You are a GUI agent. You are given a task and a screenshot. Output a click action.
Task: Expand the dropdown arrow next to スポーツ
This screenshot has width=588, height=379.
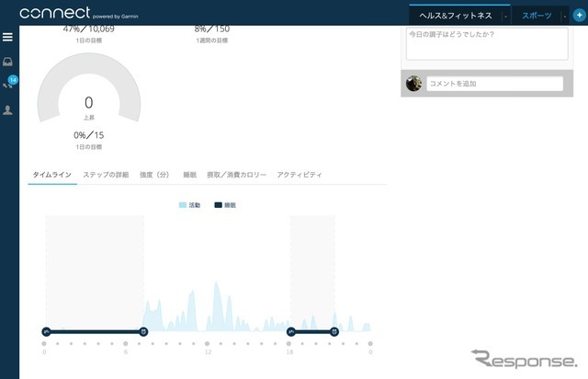click(x=565, y=17)
